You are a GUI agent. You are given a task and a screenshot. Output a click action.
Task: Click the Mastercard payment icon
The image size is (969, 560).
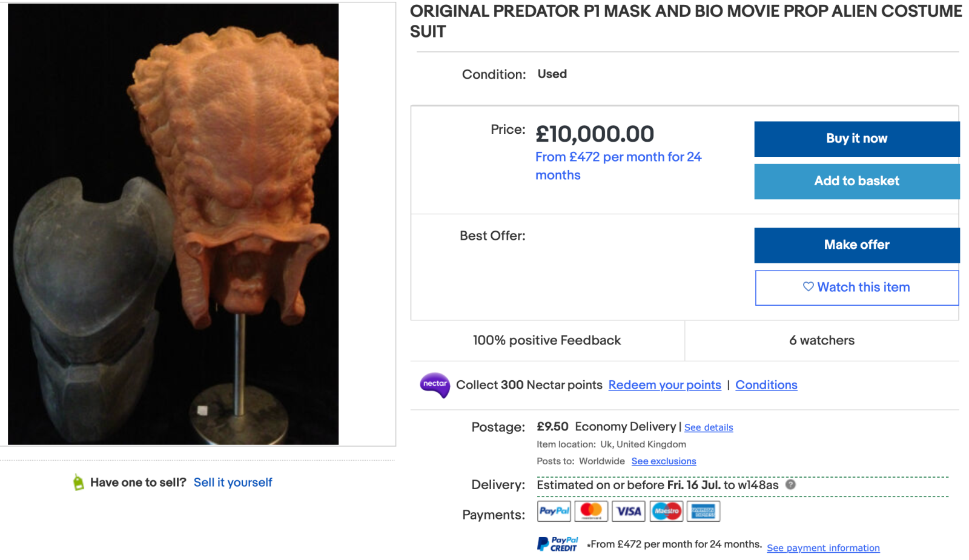click(x=591, y=512)
